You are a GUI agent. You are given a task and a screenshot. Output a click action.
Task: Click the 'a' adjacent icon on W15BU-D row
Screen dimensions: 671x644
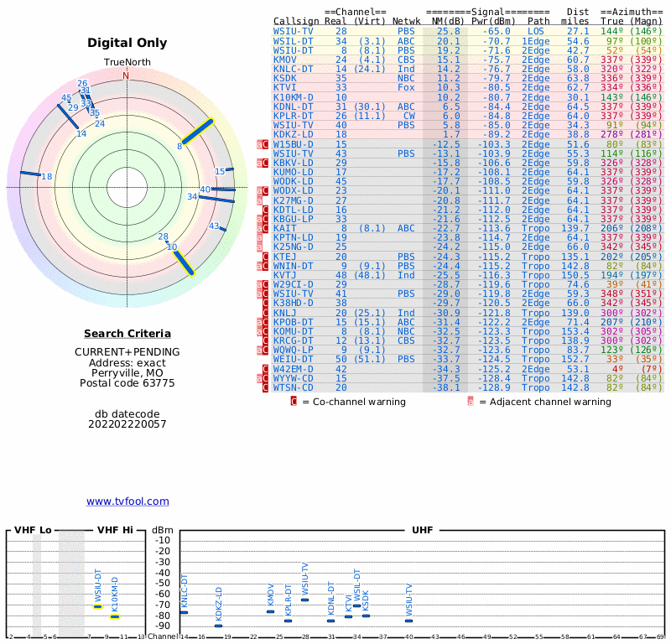click(259, 144)
